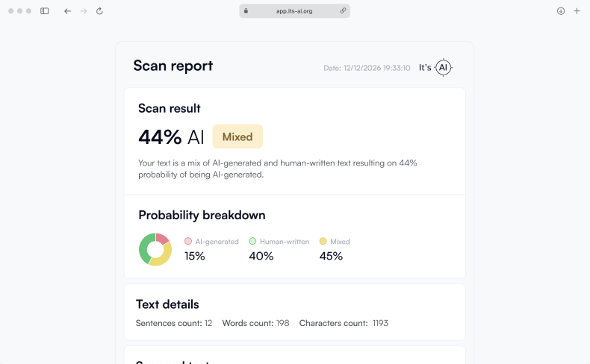Click the Words count value
The height and width of the screenshot is (364, 590).
coord(282,323)
